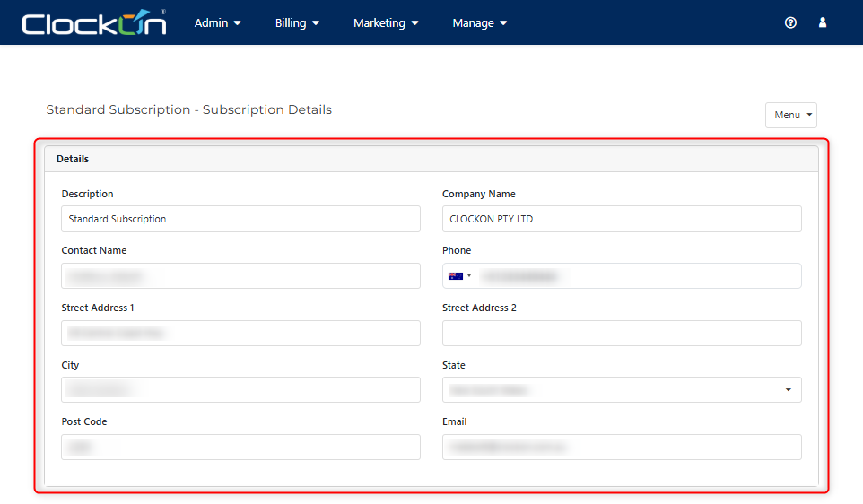Image resolution: width=863 pixels, height=504 pixels.
Task: Click the Menu dropdown button
Action: [790, 115]
